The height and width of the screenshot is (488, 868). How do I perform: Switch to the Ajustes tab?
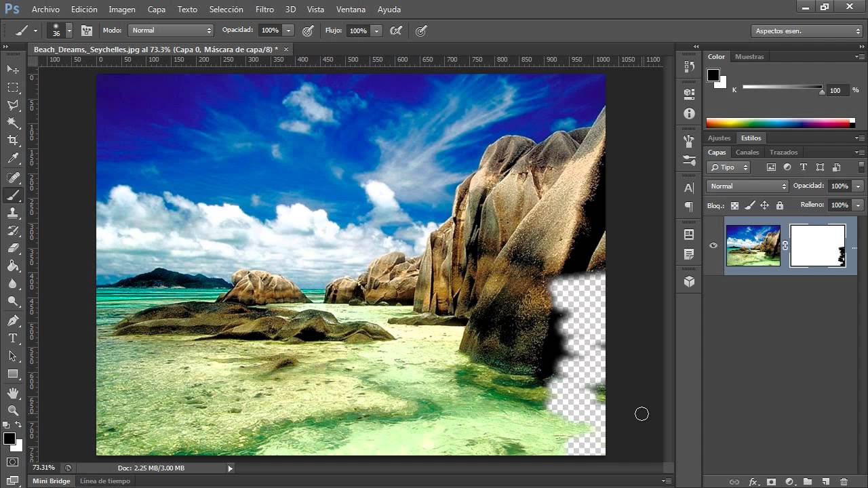point(719,138)
